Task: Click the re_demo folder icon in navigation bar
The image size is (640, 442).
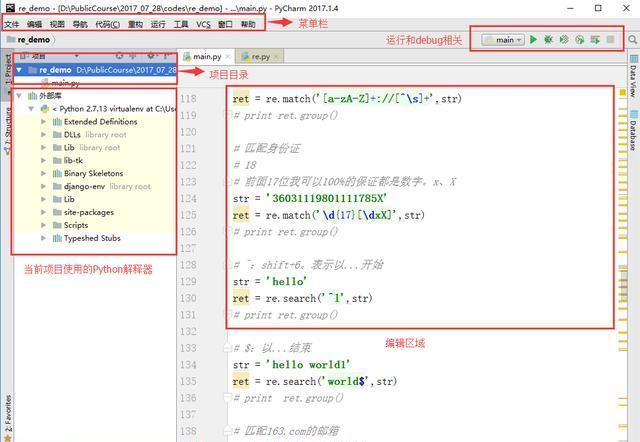Action: (x=11, y=40)
